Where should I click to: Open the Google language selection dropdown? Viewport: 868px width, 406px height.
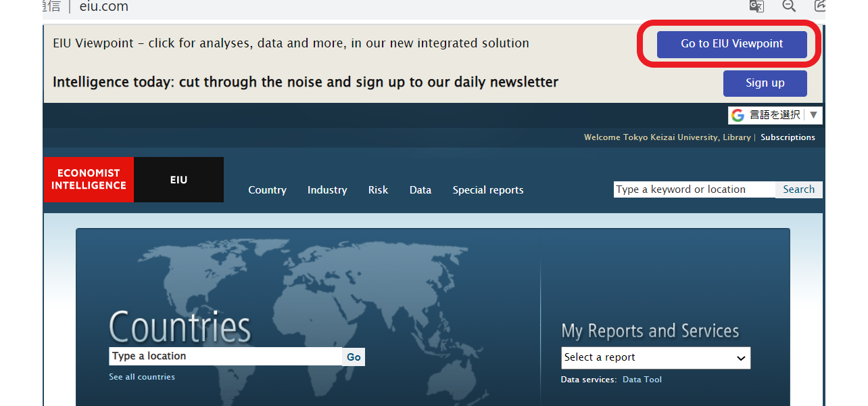click(x=775, y=115)
